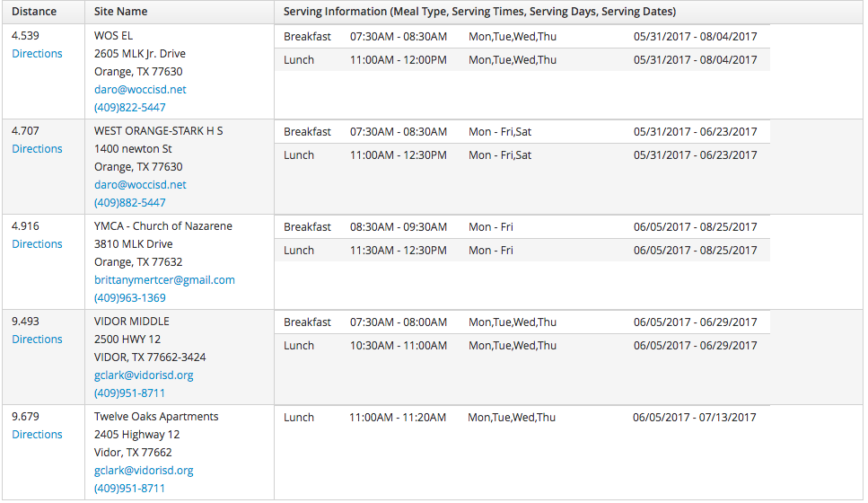This screenshot has width=868, height=503.
Task: Call (409)951-8711 under VIDOR MIDDLE
Action: pyautogui.click(x=129, y=393)
